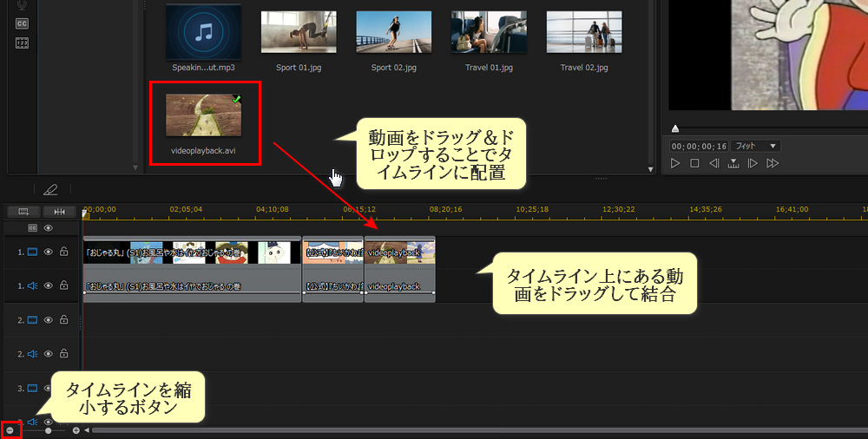Click the voice-over microphone icon in sidebar
This screenshot has width=868, height=439.
[22, 4]
